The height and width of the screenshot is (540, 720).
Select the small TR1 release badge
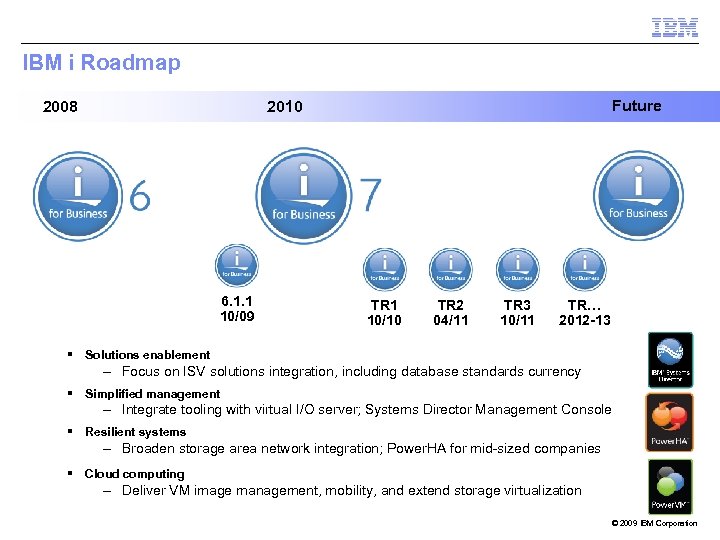pos(385,270)
